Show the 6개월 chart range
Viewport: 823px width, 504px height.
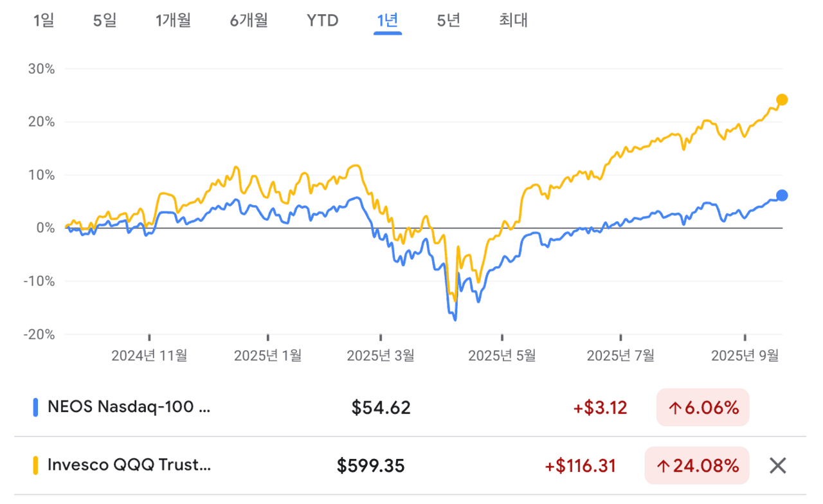pyautogui.click(x=249, y=21)
